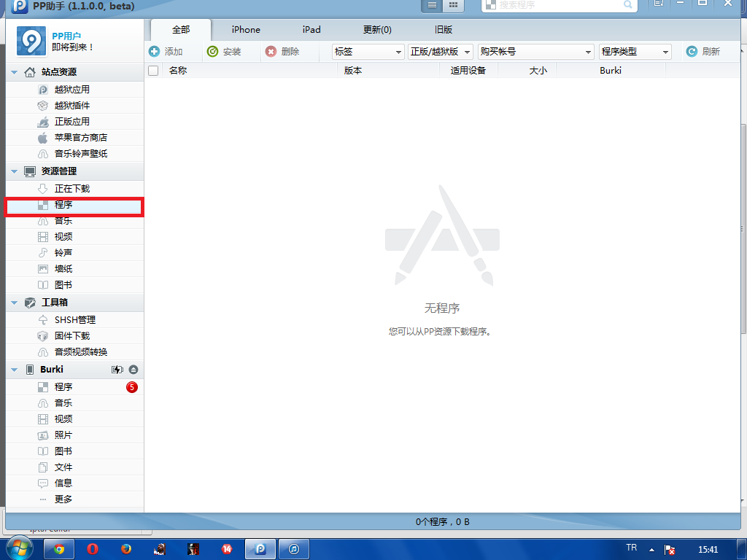Open SHSH管理 tool
This screenshot has height=560, width=747.
pyautogui.click(x=74, y=320)
